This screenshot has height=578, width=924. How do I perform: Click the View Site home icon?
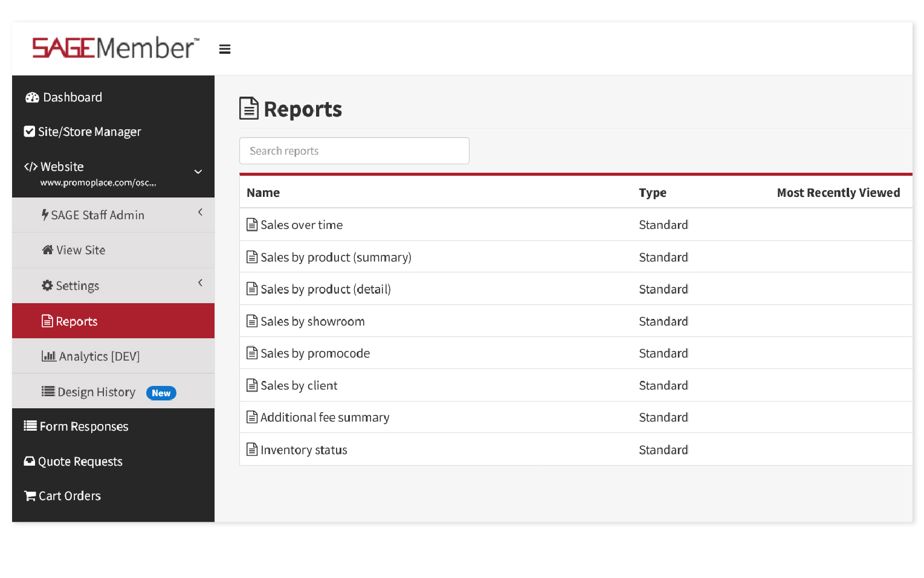click(x=47, y=250)
